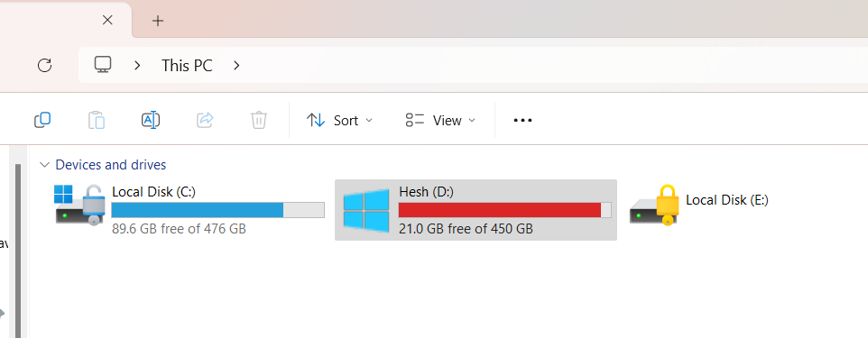
Task: Click the Share arrow icon
Action: pyautogui.click(x=205, y=120)
